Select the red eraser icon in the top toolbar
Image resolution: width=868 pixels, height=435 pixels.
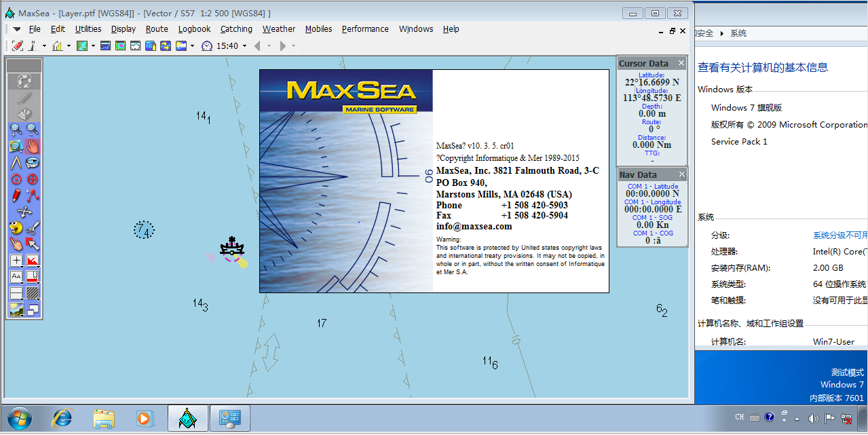point(18,45)
